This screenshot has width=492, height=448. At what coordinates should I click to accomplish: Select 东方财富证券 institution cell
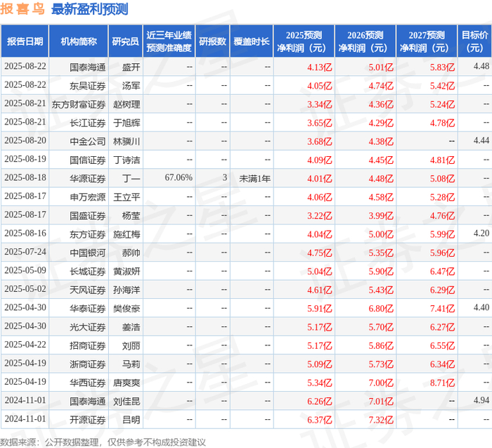[x=79, y=104]
